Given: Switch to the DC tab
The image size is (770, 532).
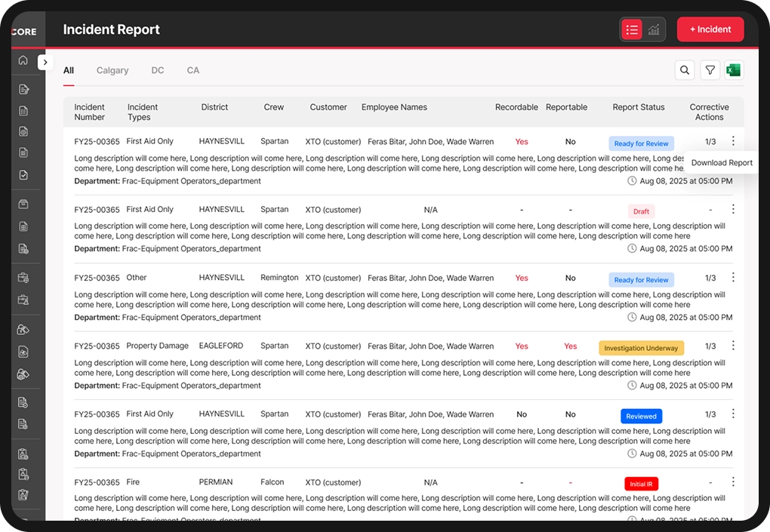Looking at the screenshot, I should pos(158,70).
